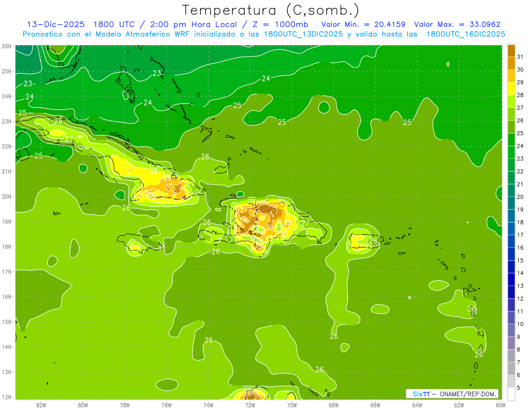532x411 pixels.
Task: Click the "20N" latitude axis label
Action: (x=6, y=196)
